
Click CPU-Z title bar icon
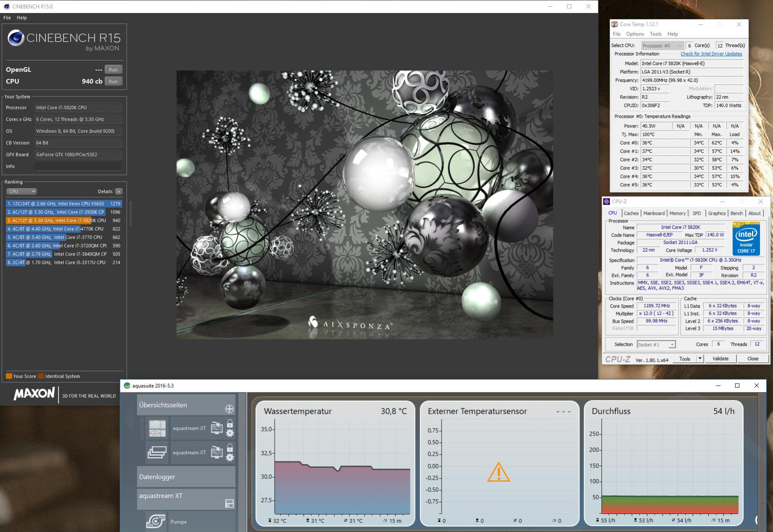click(x=606, y=201)
